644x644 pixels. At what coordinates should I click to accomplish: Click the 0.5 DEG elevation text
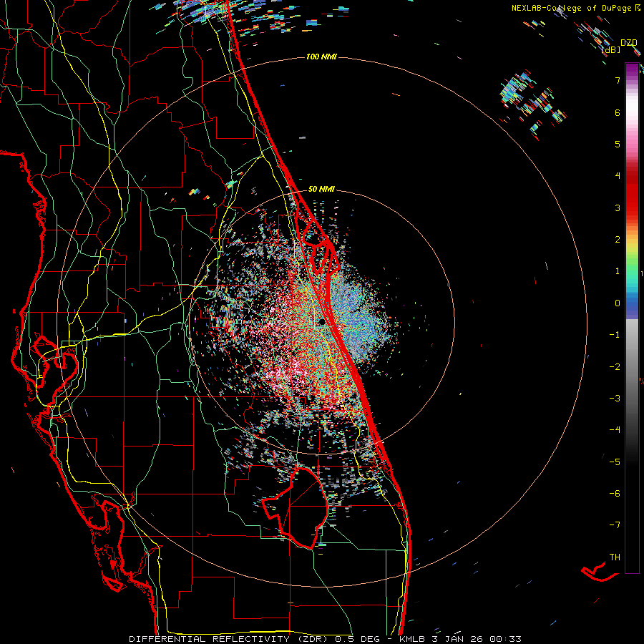(x=357, y=639)
